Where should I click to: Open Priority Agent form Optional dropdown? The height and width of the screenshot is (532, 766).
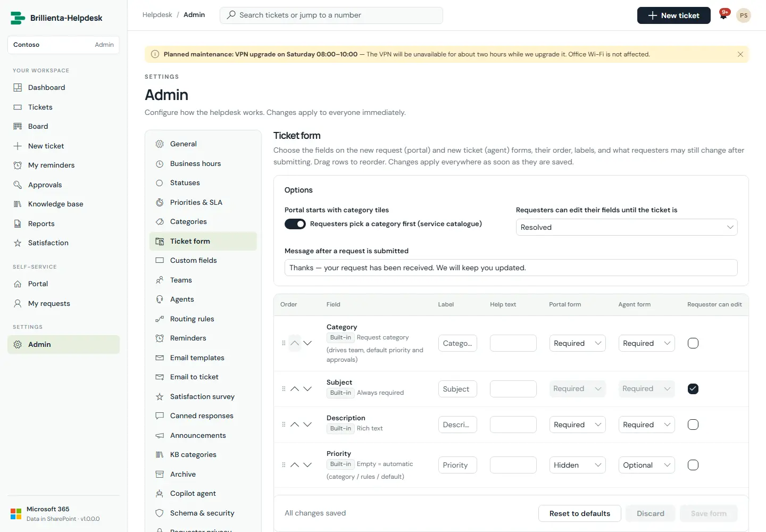[x=646, y=465]
